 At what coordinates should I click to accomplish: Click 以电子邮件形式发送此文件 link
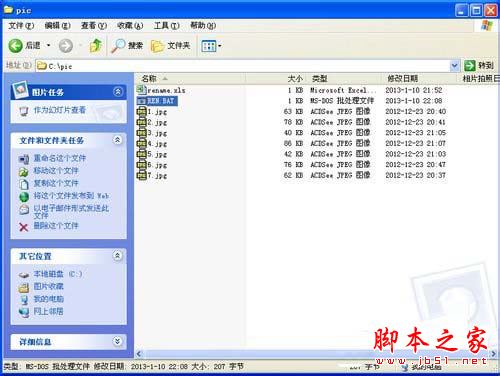71,212
